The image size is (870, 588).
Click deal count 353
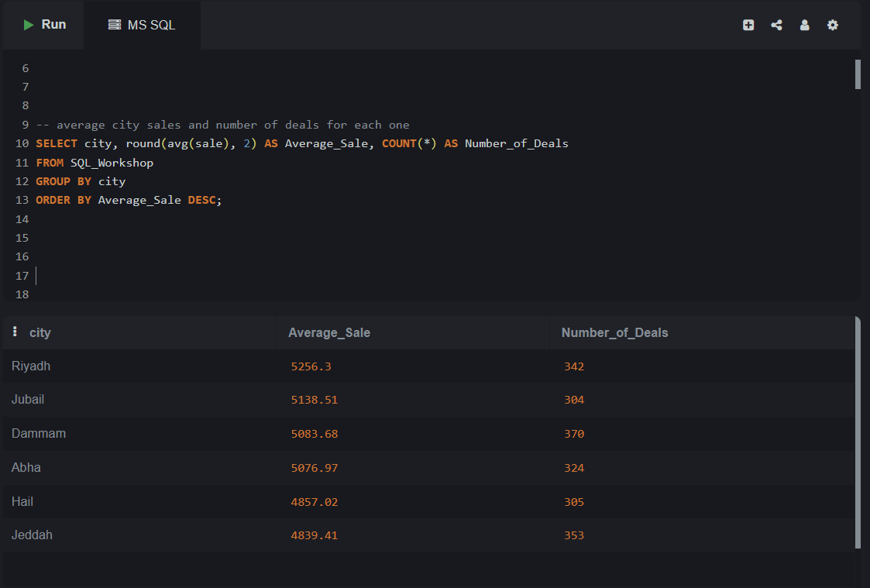click(x=574, y=535)
